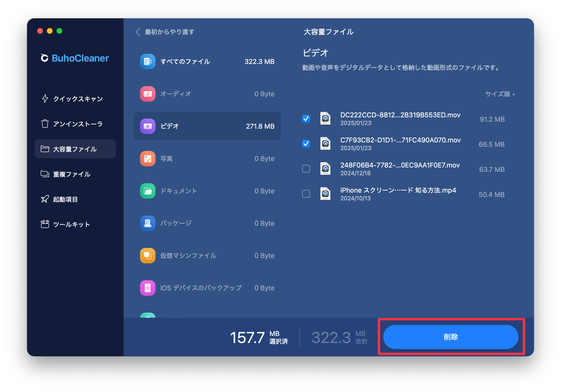Click file name C7F93CB2-D1D1-...71FC490A070.mov

pos(400,140)
